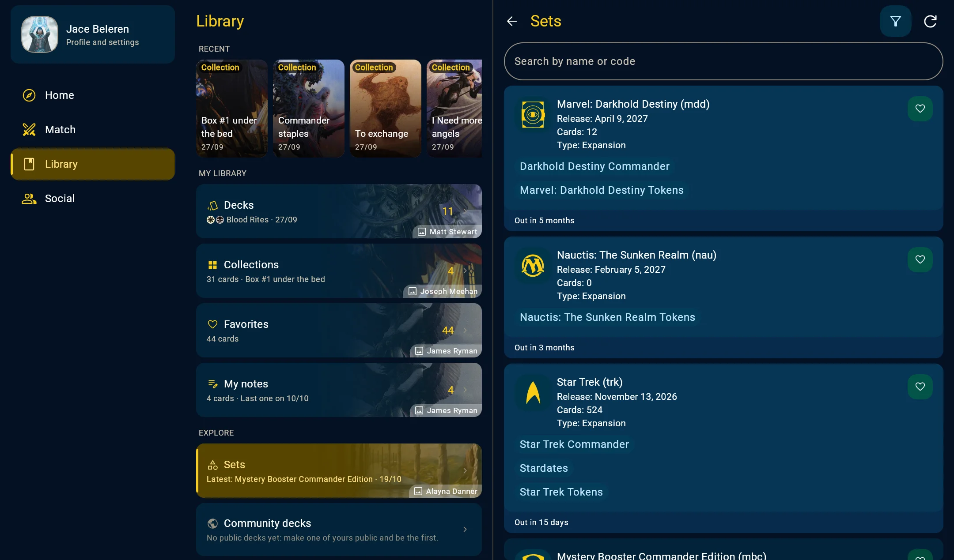Open the Favorites section

click(339, 331)
